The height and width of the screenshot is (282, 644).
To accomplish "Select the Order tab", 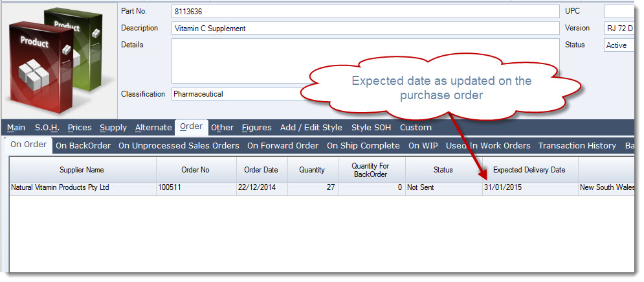I will (x=192, y=126).
